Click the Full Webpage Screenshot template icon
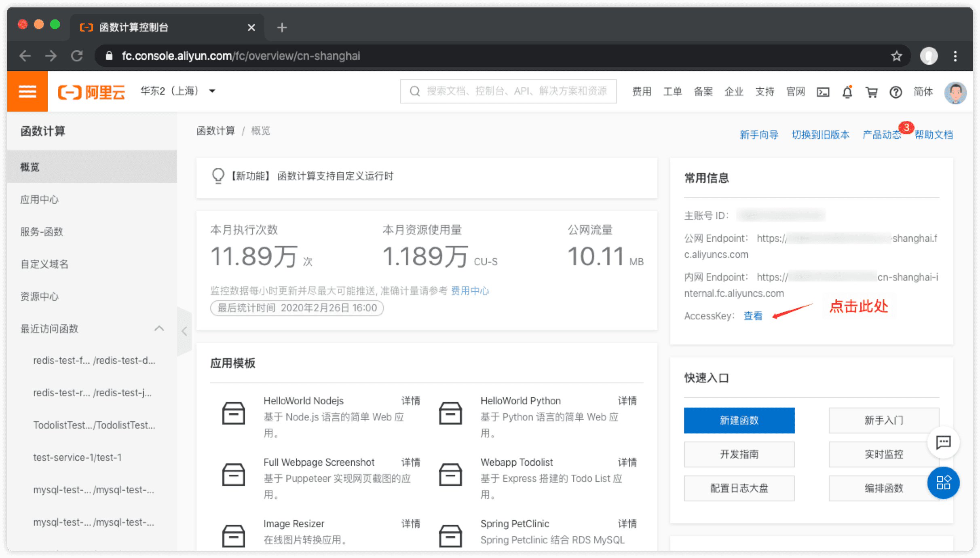This screenshot has width=980, height=558. pos(234,474)
